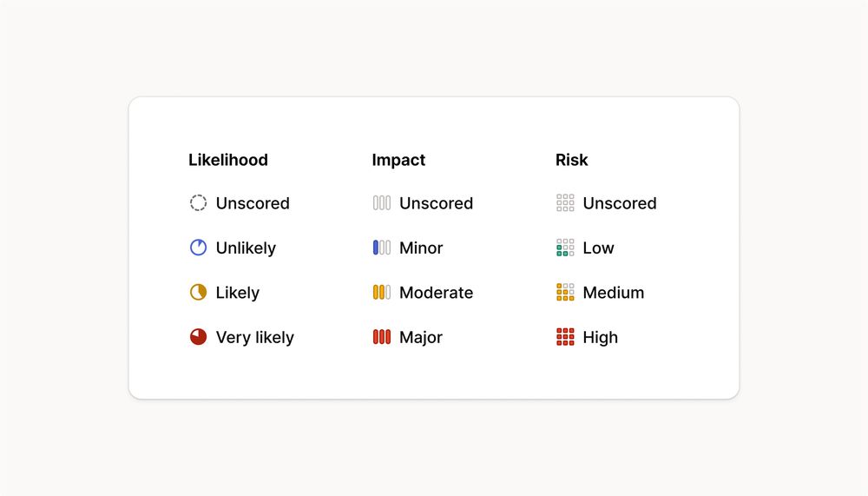Image resolution: width=868 pixels, height=496 pixels.
Task: Select the Risk column heading
Action: tap(571, 160)
